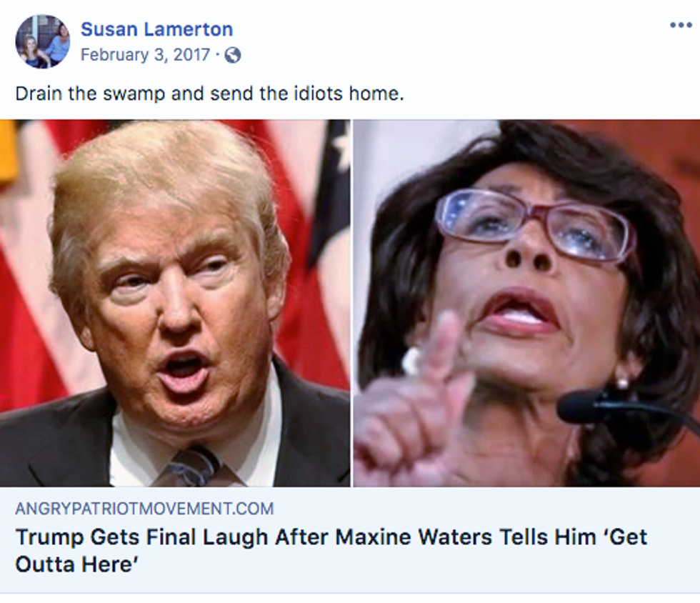Image resolution: width=700 pixels, height=603 pixels.
Task: Click the left photo of the article preview
Action: (x=175, y=303)
